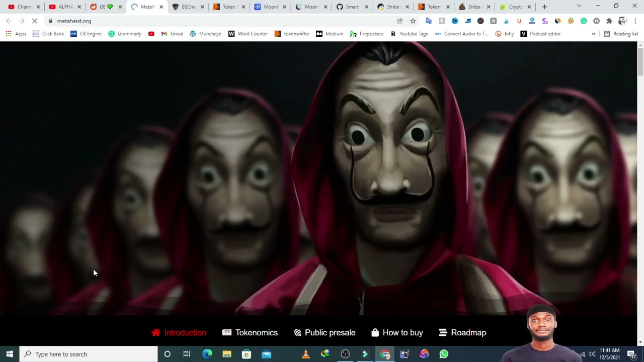Open the YouTube bookmark icon
The height and width of the screenshot is (362, 644).
(x=151, y=34)
